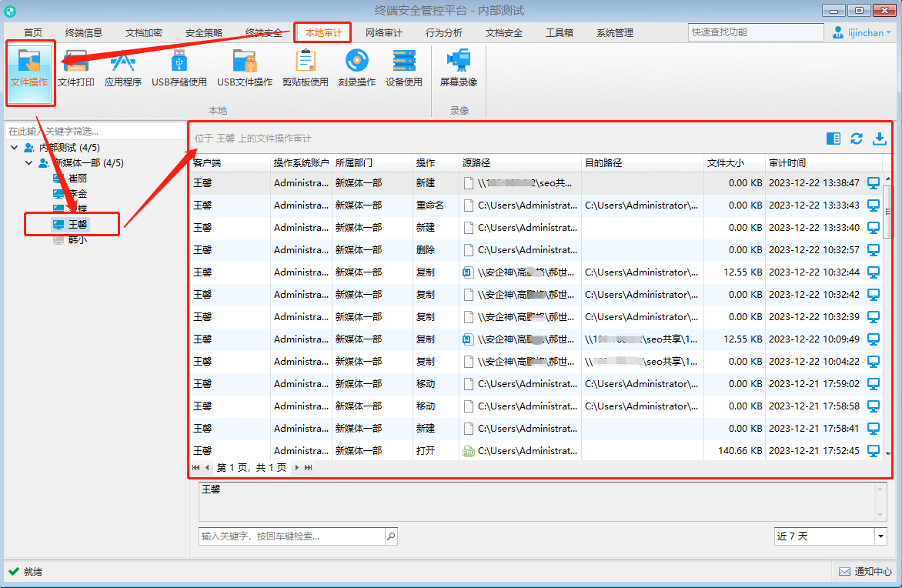This screenshot has height=588, width=902.
Task: Go to the next results page
Action: click(x=297, y=468)
